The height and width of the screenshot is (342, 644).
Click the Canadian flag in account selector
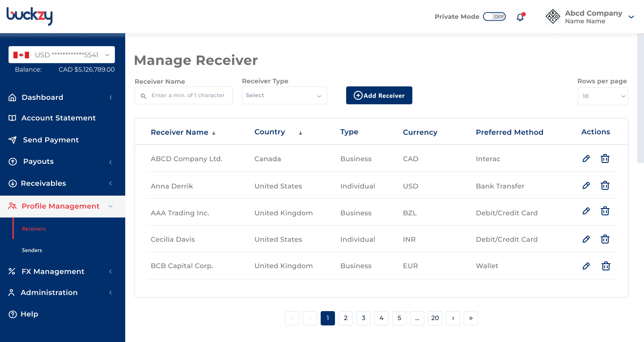tap(21, 55)
